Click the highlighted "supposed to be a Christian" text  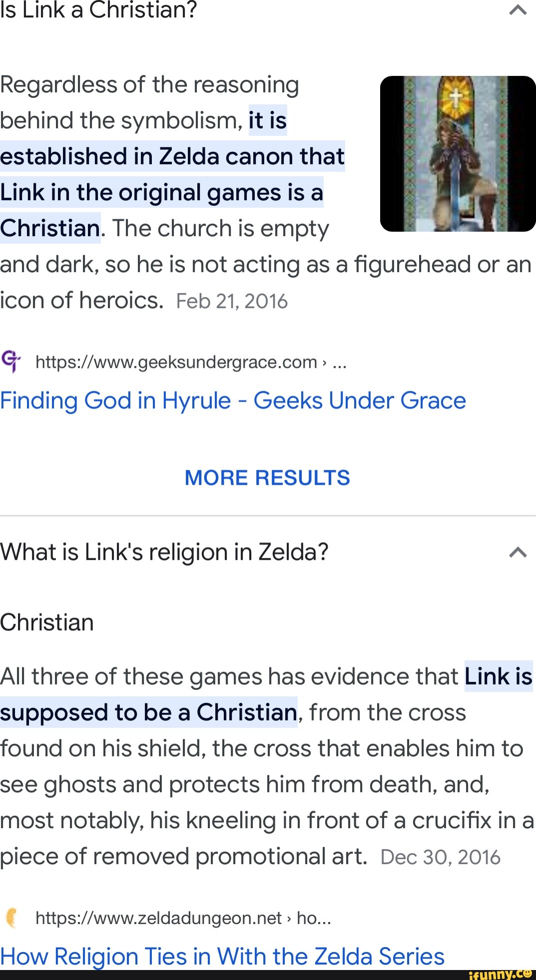click(x=149, y=712)
